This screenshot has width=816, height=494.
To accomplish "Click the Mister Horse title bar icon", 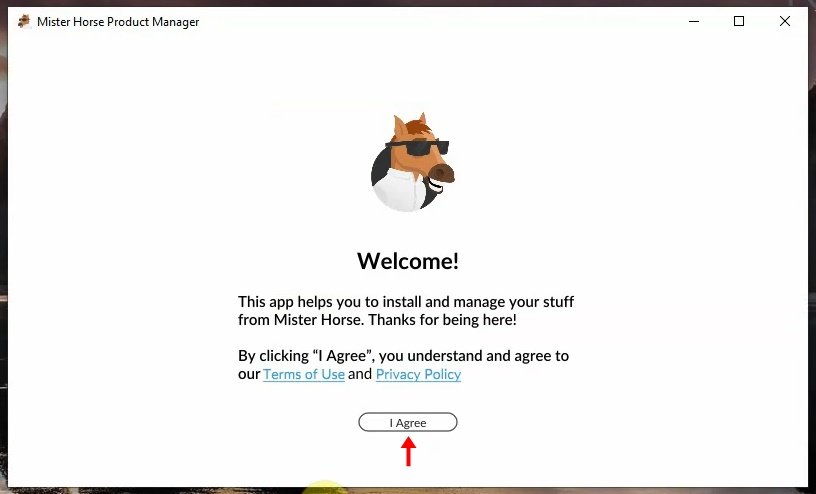I will click(x=24, y=21).
